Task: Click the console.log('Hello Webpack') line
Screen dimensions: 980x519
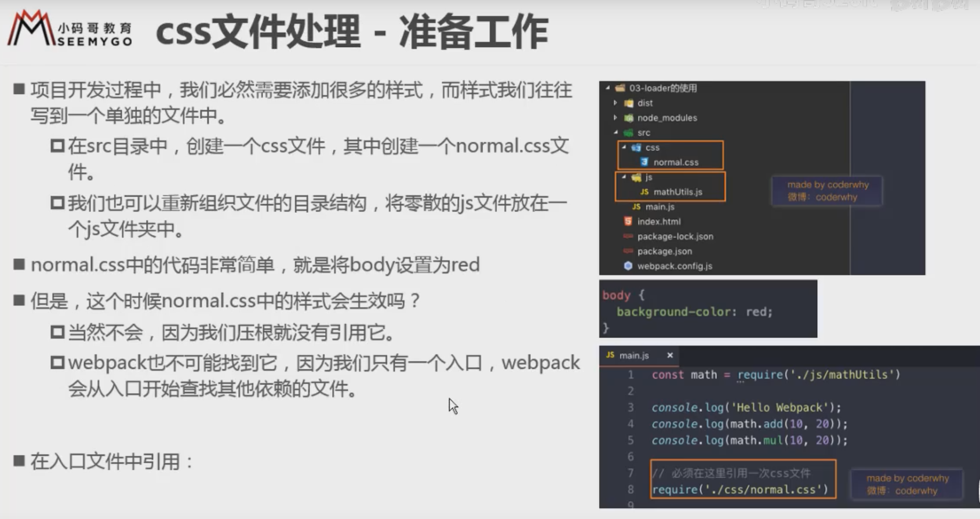Action: click(x=746, y=408)
